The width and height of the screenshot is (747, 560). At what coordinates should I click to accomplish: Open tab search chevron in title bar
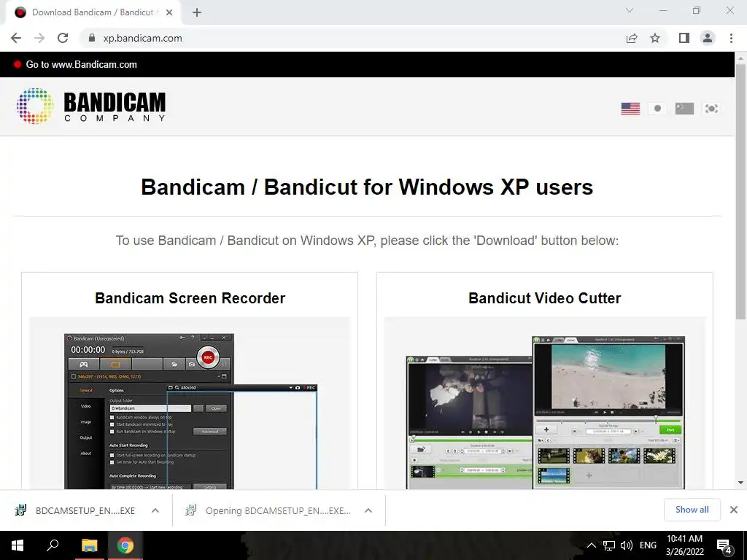630,10
